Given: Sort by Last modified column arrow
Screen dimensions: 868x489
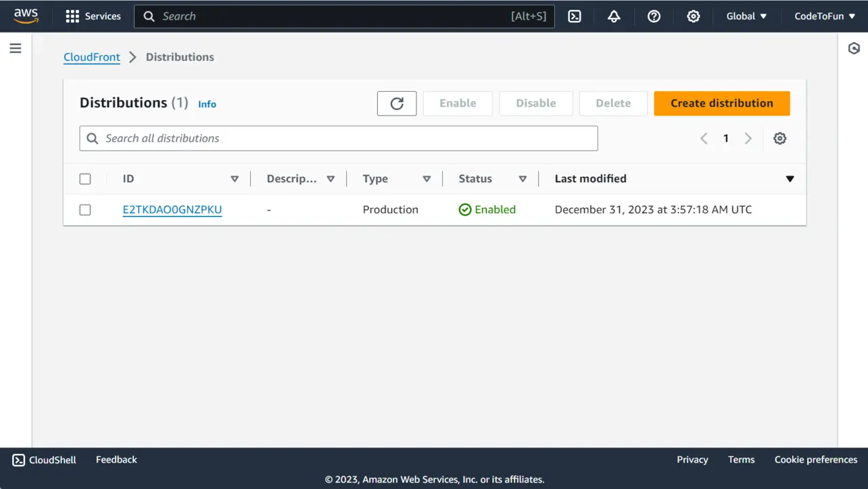Looking at the screenshot, I should point(790,179).
